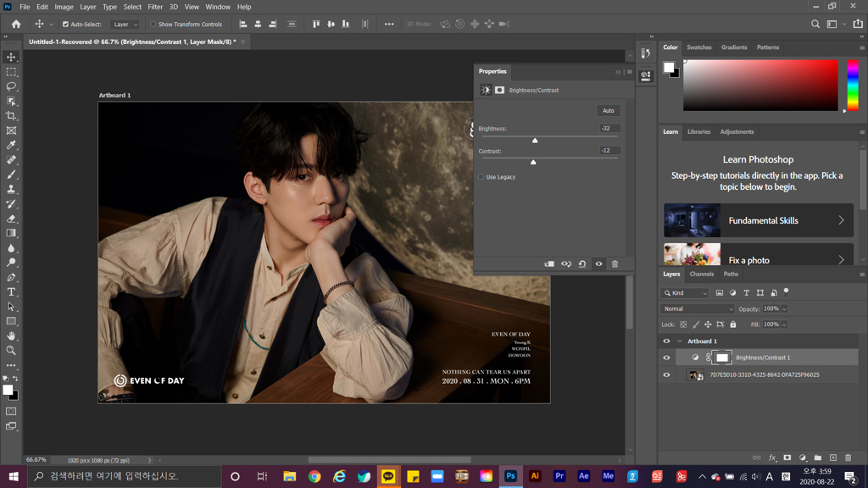The width and height of the screenshot is (868, 488).
Task: Collapse the Artboard 1 group
Action: coord(680,341)
